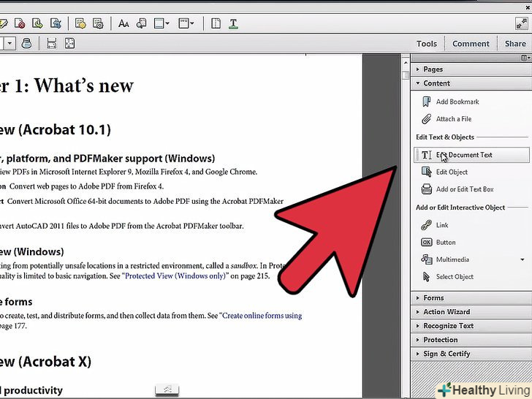
Task: Click the Add Bookmark icon in Content panel
Action: [427, 102]
